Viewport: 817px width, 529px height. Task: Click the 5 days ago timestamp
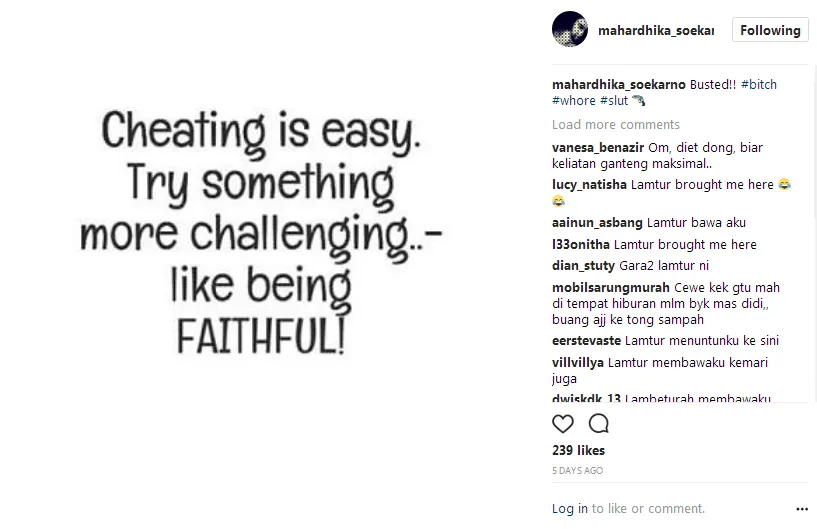click(577, 470)
